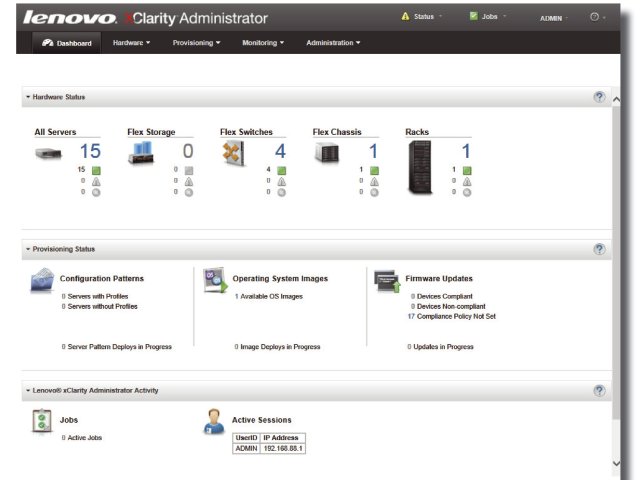This screenshot has width=640, height=480.
Task: Collapse the Hardware Status section
Action: [28, 97]
